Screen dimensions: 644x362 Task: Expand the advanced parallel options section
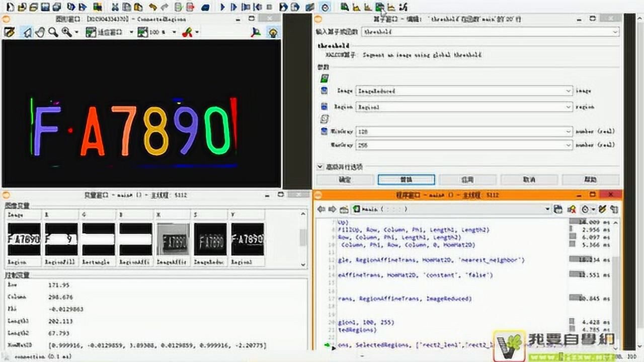[x=320, y=166]
